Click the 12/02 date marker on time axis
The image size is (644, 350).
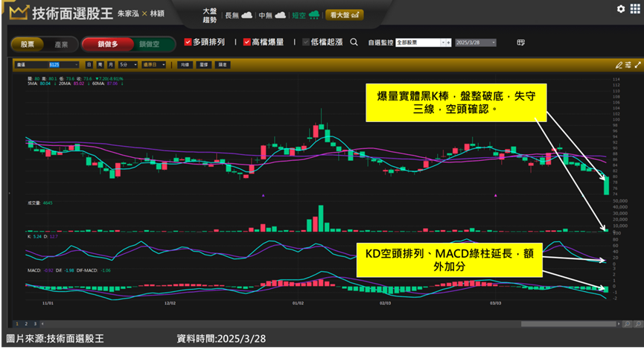pyautogui.click(x=170, y=303)
